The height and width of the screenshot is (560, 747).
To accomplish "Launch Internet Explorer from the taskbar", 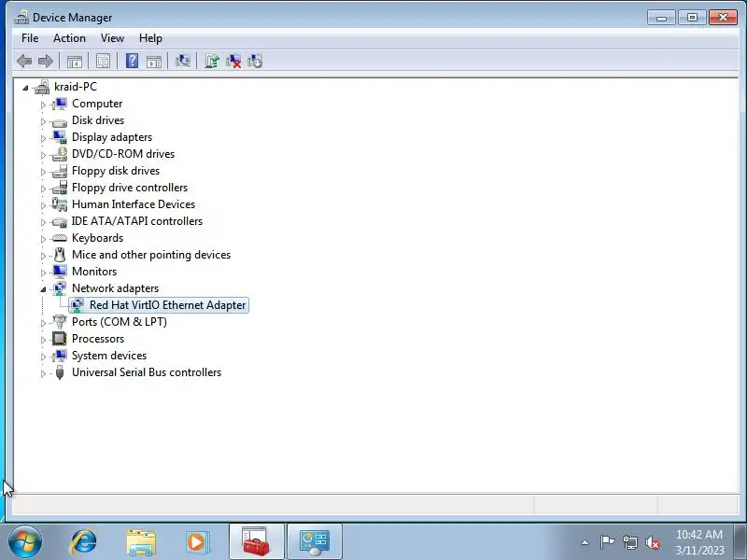I will click(84, 542).
